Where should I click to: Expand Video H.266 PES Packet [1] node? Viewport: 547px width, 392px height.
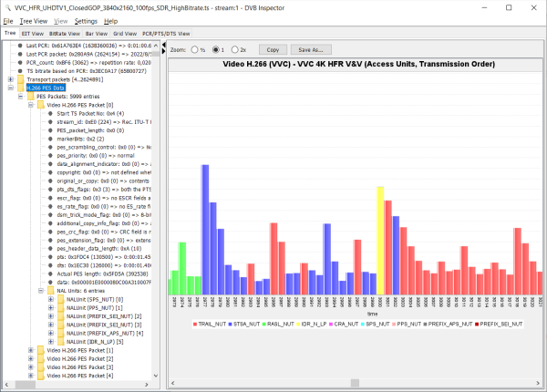tap(30, 350)
